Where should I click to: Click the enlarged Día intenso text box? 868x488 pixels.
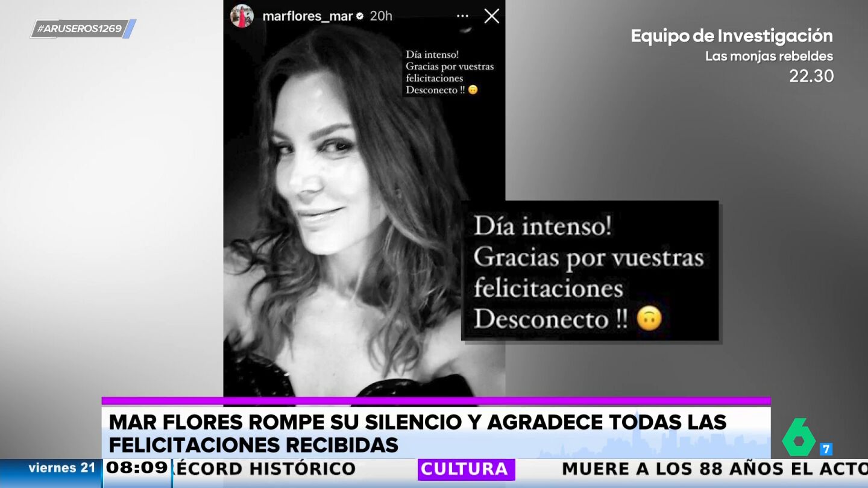(x=590, y=271)
